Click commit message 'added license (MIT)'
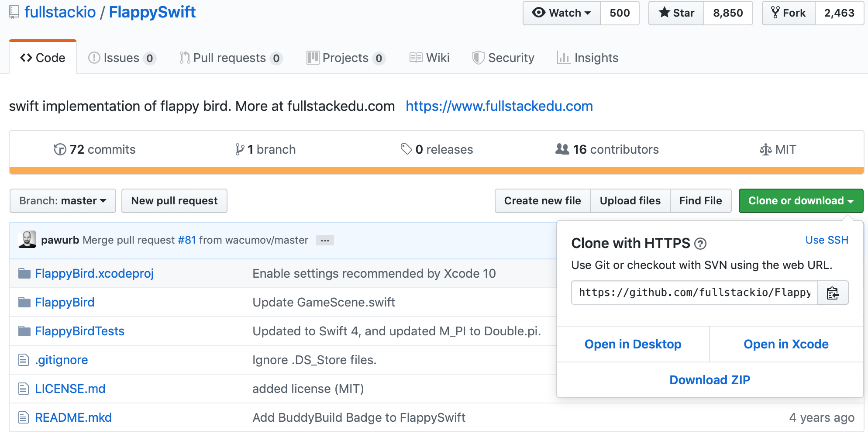 [x=308, y=389]
